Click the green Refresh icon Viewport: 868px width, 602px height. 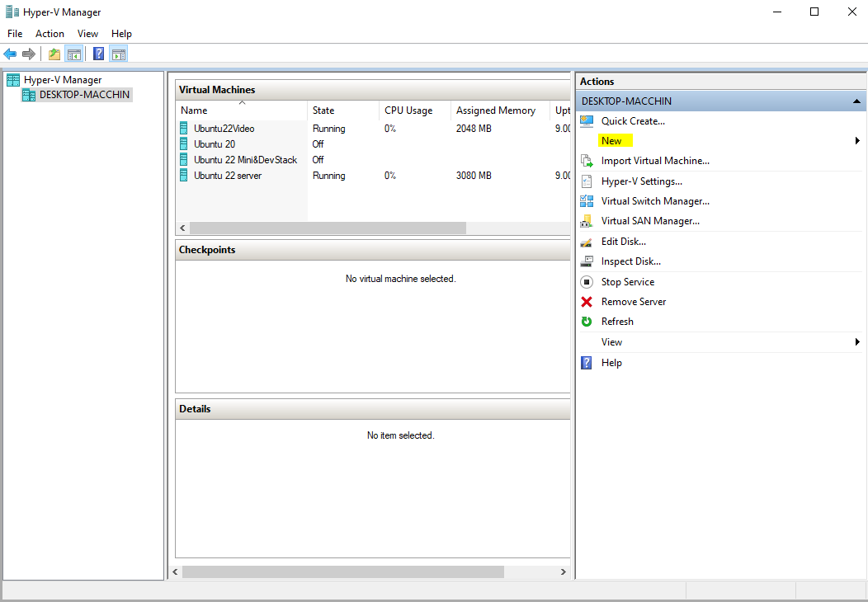[587, 322]
